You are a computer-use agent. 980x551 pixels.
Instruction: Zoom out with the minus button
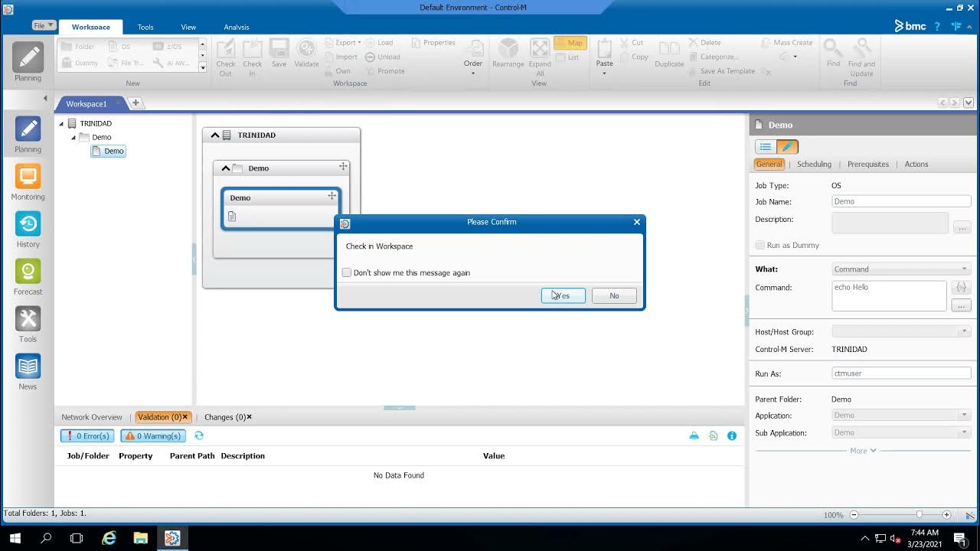(x=854, y=515)
